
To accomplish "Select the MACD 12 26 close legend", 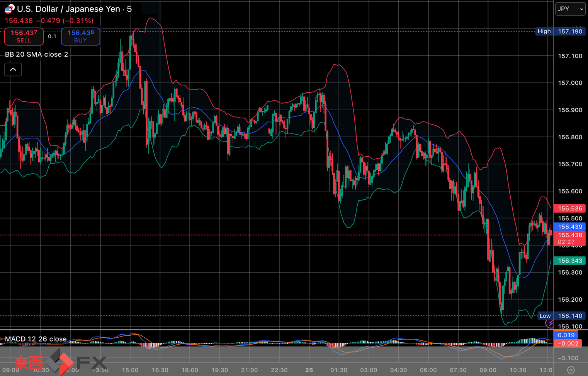I will coord(36,339).
